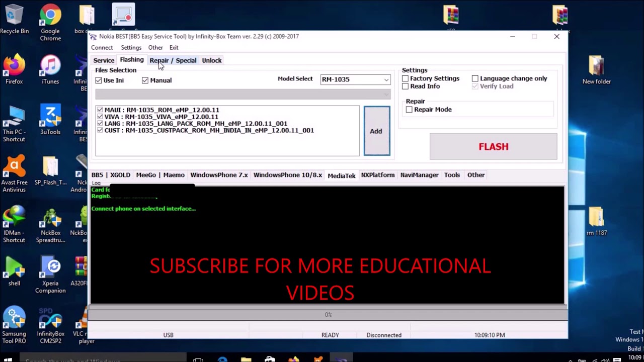Enable the Read Info checkbox

pyautogui.click(x=406, y=86)
